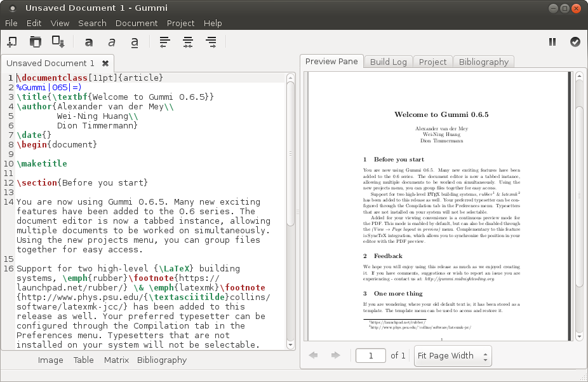Click the preview pane scrollbar up arrow
This screenshot has width=588, height=382.
tap(579, 76)
